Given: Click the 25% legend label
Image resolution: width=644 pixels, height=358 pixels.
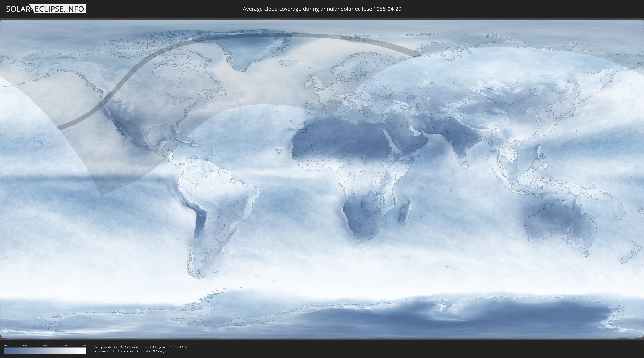Looking at the screenshot, I should click(25, 345).
